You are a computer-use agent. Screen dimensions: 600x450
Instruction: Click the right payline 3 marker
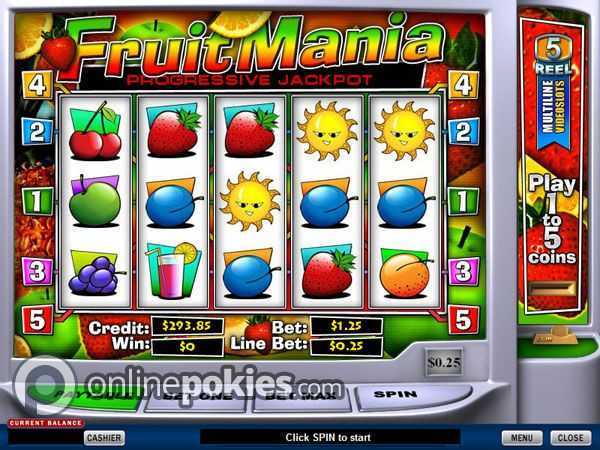[x=463, y=271]
